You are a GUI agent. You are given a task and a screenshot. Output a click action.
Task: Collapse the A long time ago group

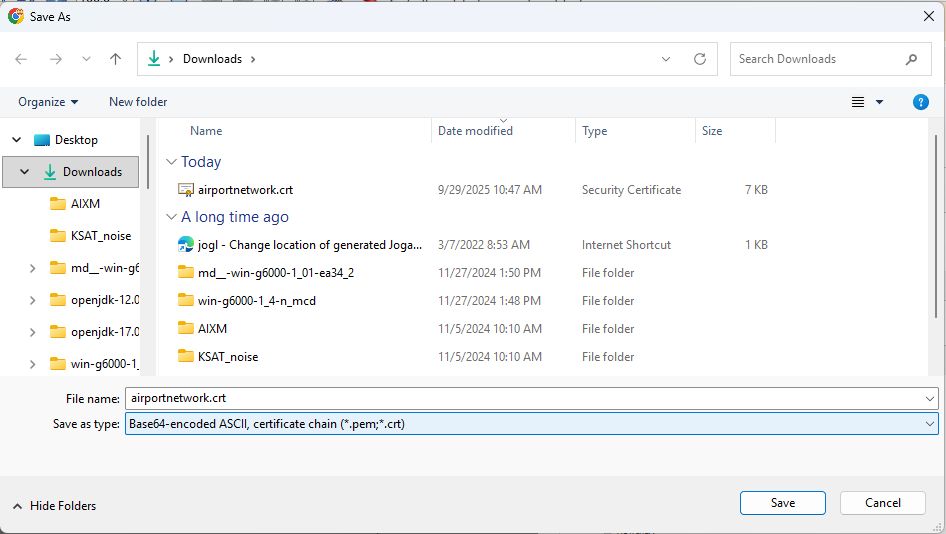[172, 217]
